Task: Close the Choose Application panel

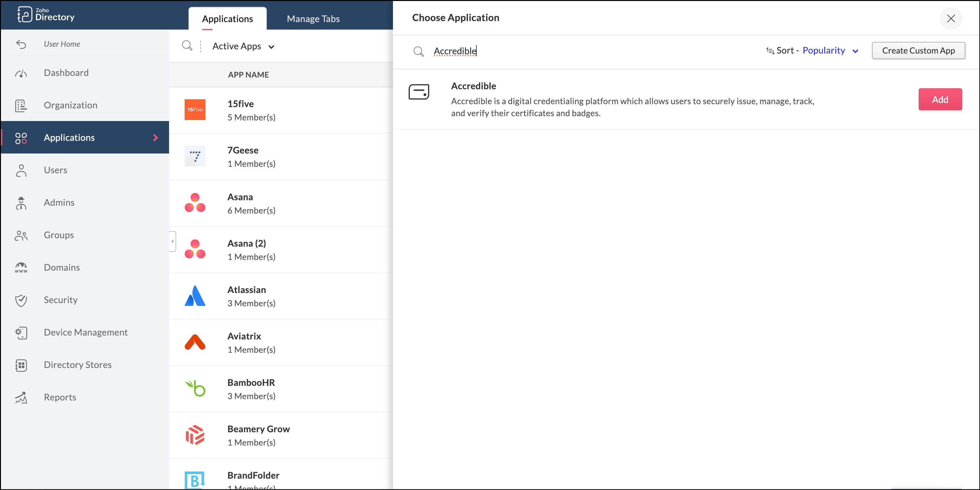Action: pyautogui.click(x=951, y=18)
